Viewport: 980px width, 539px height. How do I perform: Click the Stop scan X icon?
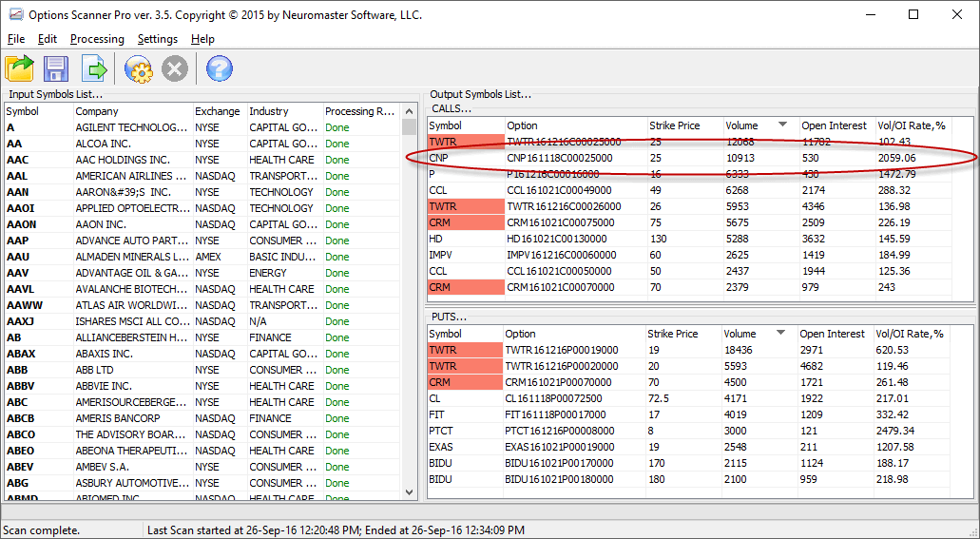174,68
